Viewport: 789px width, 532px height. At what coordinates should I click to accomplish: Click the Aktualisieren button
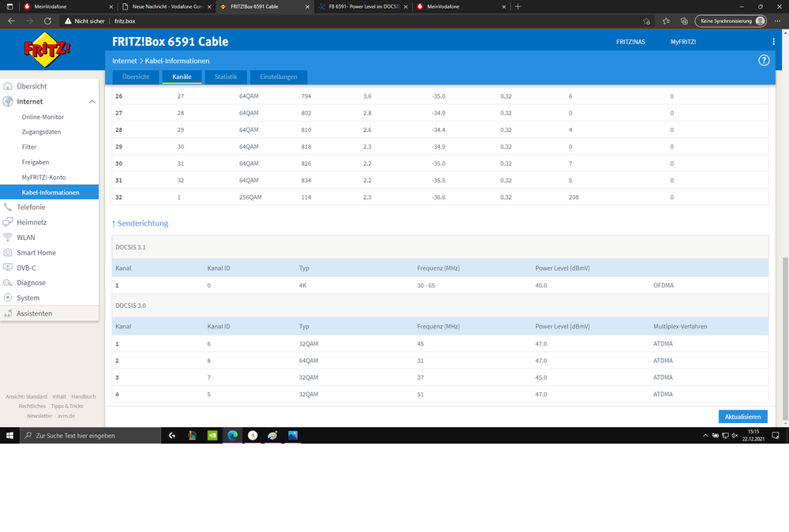[x=742, y=416]
